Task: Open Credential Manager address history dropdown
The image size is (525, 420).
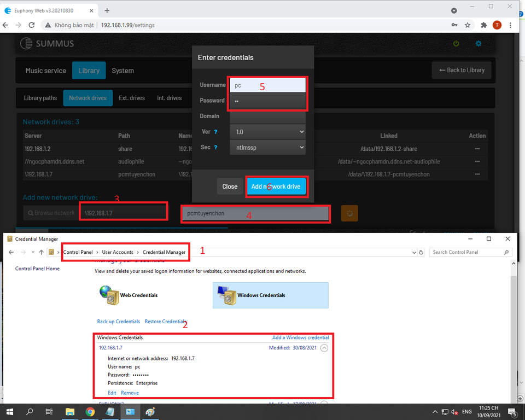Action: (x=414, y=252)
